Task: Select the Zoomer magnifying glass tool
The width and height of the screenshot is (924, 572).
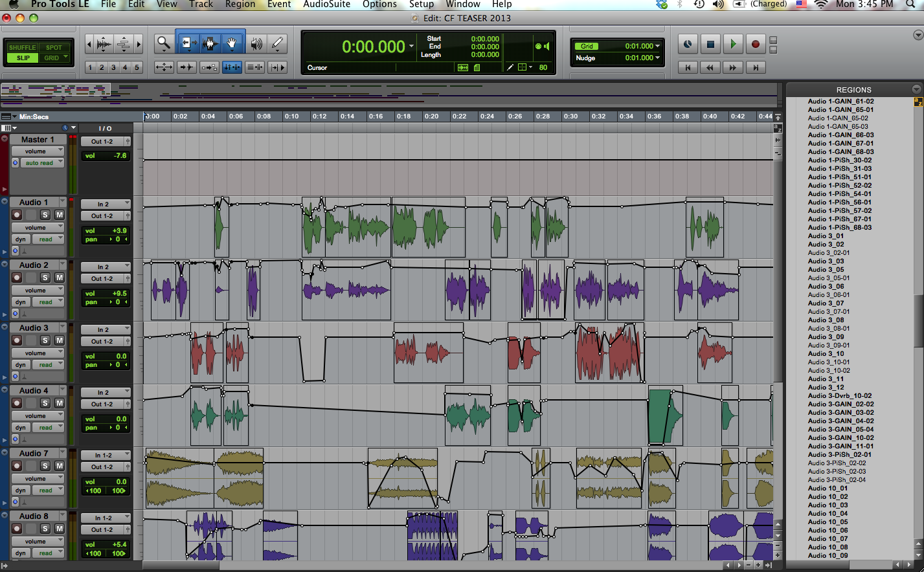Action: pos(164,44)
